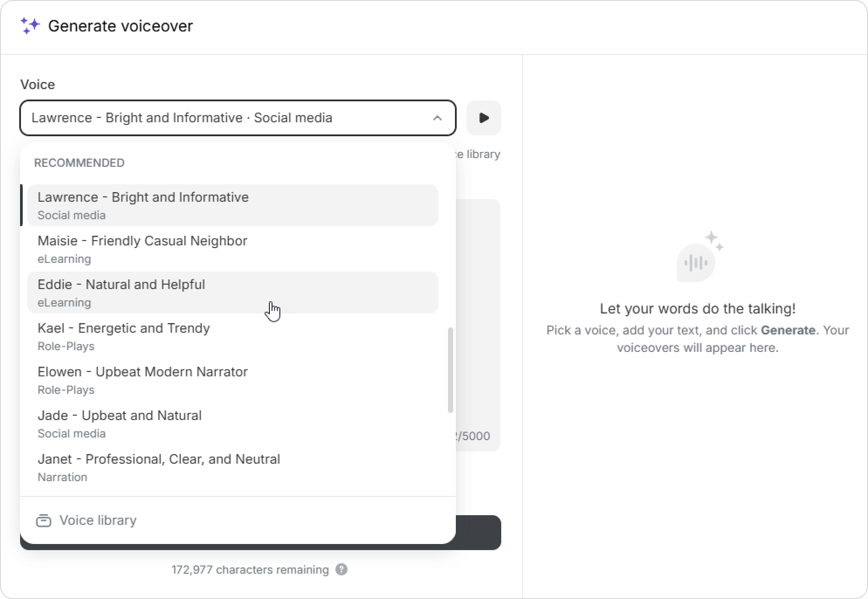Choose Maisie - Friendly Casual Neighbor voice

(x=233, y=249)
